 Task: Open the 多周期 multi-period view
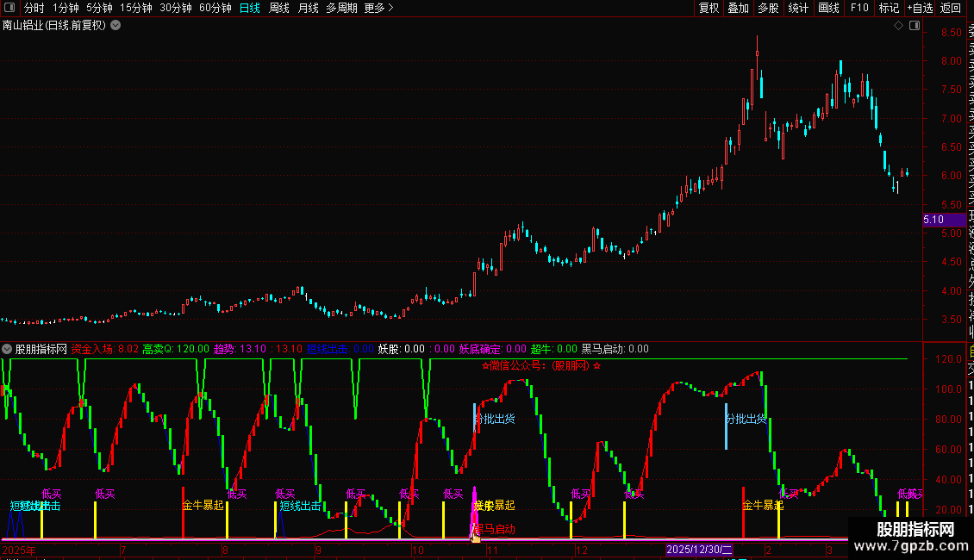[x=341, y=8]
